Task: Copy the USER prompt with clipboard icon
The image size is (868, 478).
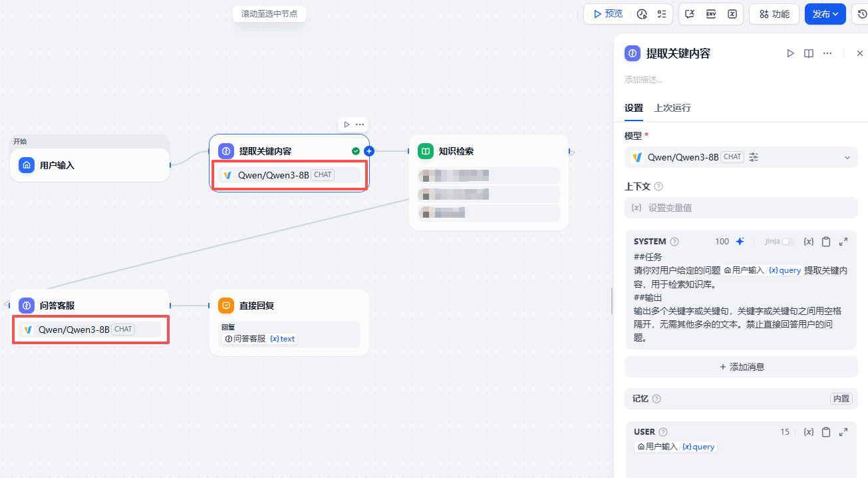Action: 826,432
